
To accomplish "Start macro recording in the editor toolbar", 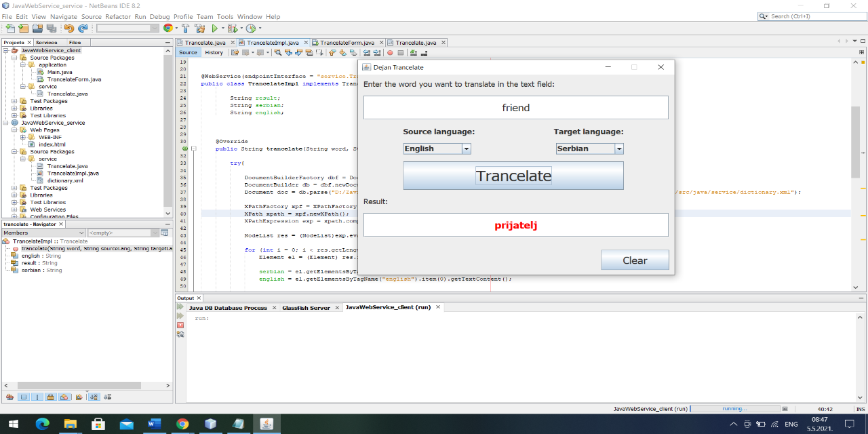I will (390, 52).
